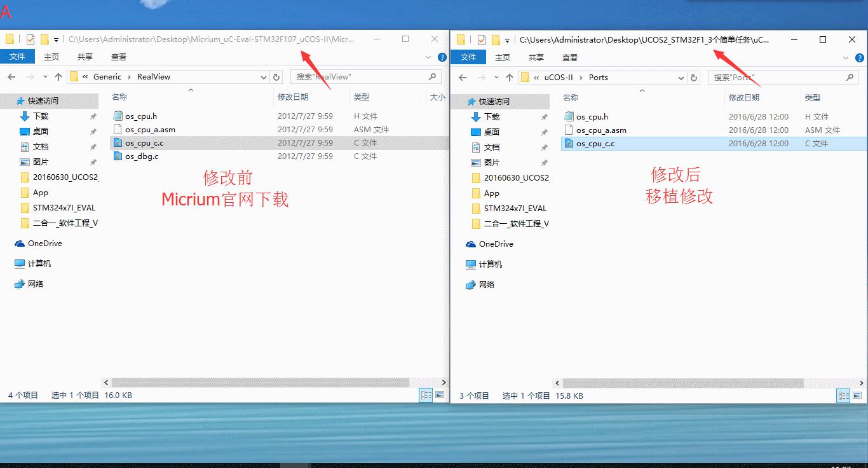Open 查看 tab in left window
Screen dimensions: 868x468
tap(119, 57)
